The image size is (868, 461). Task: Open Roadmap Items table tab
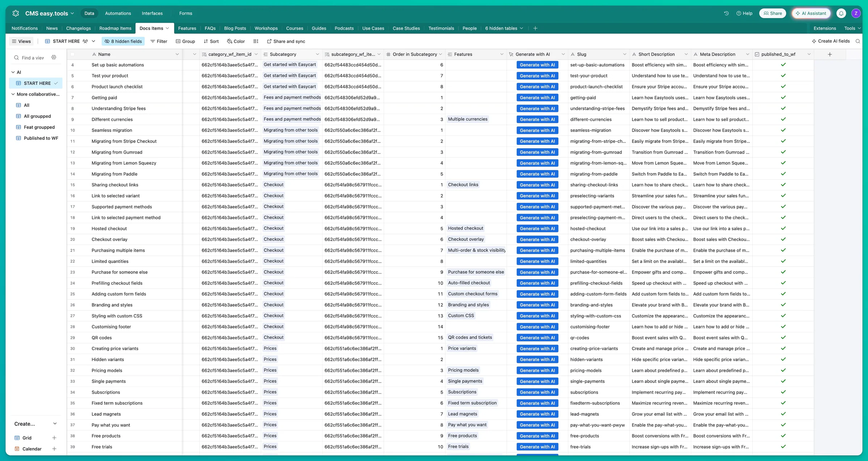(115, 28)
